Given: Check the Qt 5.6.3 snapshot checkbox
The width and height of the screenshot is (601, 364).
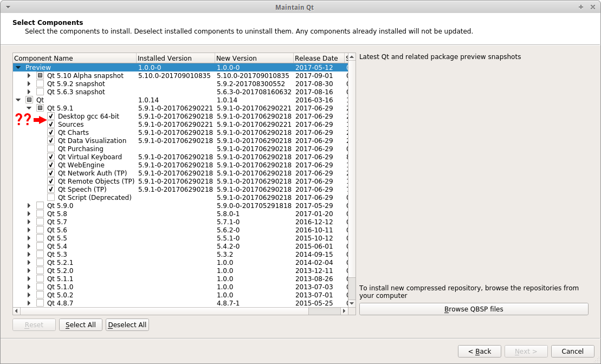Looking at the screenshot, I should (40, 92).
